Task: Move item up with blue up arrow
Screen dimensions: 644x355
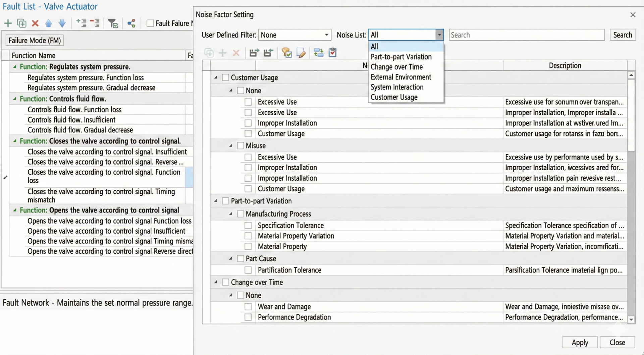Action: 49,23
